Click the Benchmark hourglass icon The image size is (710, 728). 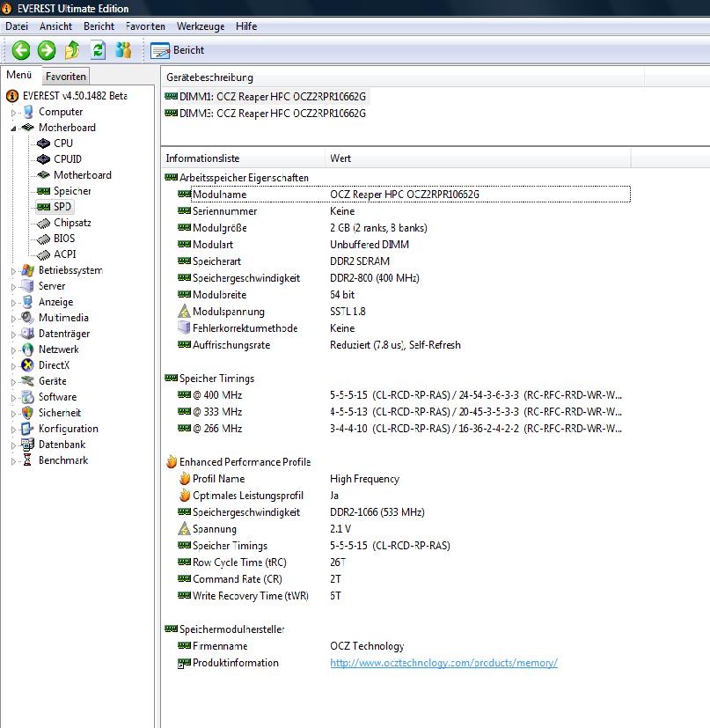(x=28, y=460)
